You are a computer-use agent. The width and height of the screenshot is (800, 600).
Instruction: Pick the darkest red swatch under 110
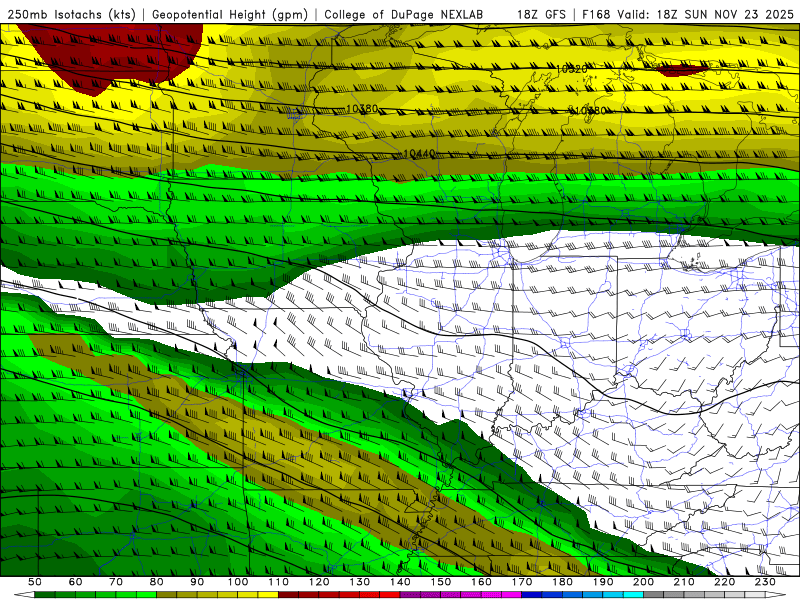288,594
